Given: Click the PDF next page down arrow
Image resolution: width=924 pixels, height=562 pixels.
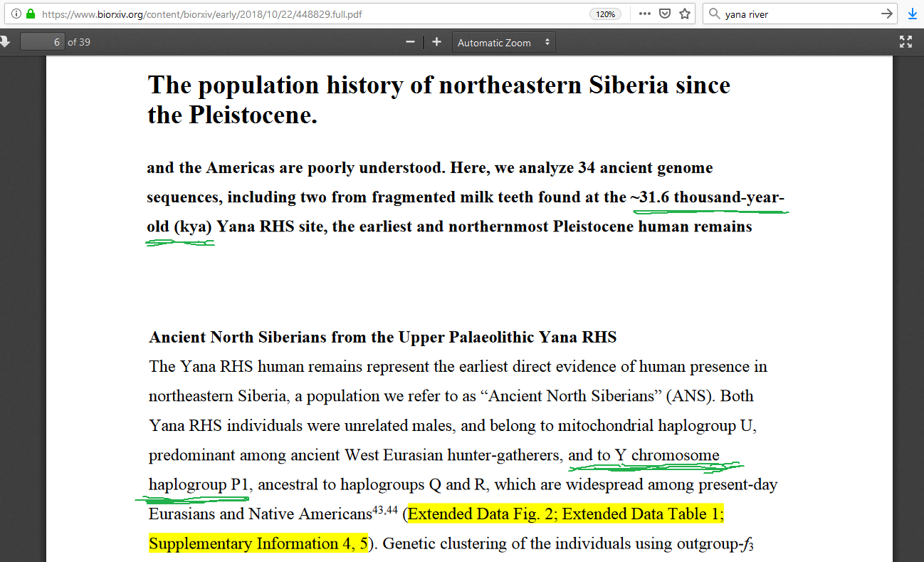Looking at the screenshot, I should [x=5, y=42].
